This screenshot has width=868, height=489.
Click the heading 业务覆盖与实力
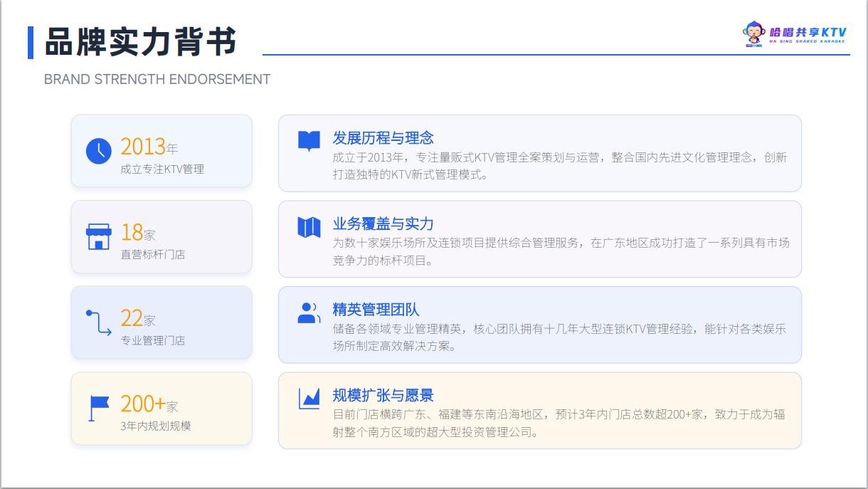(383, 224)
